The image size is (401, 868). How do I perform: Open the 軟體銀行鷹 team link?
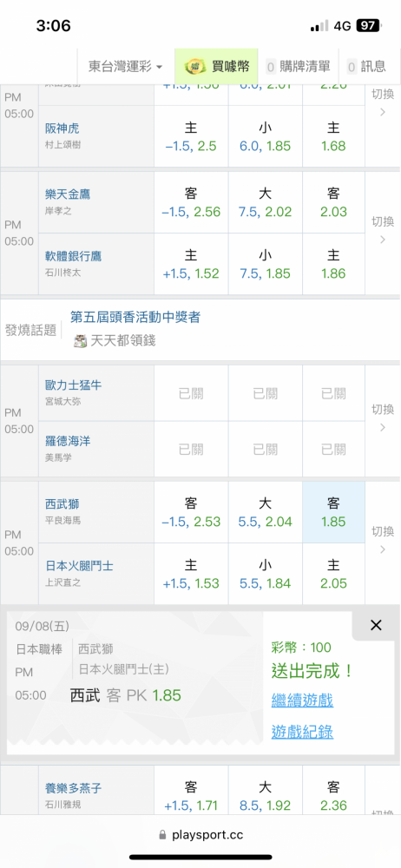click(74, 256)
